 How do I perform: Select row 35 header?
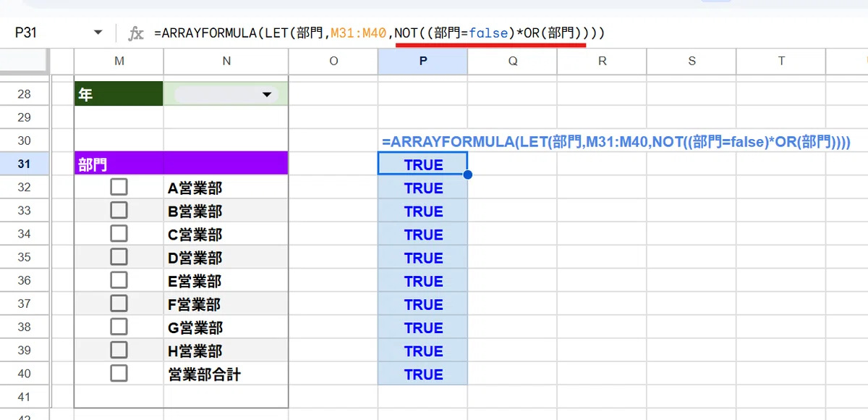pos(24,257)
